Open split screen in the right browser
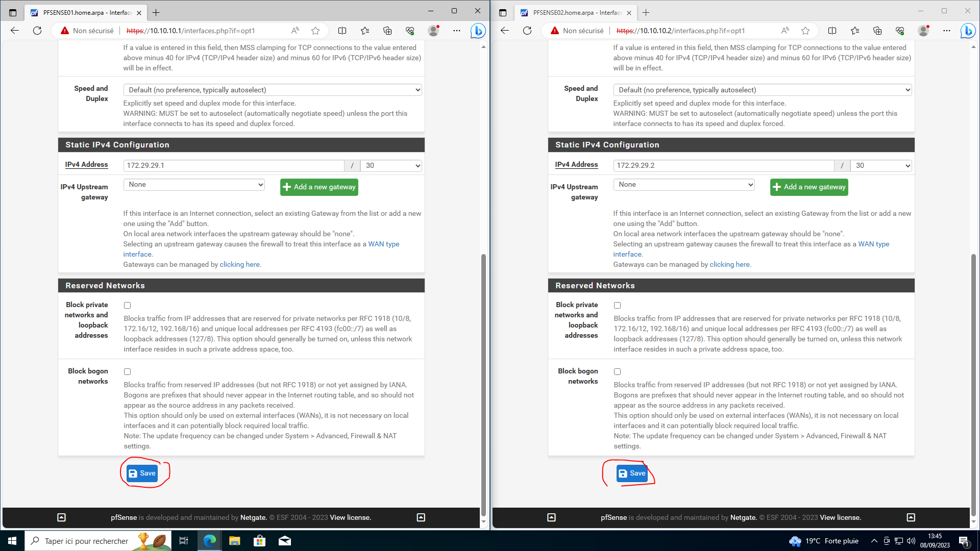This screenshot has height=551, width=980. point(832,31)
